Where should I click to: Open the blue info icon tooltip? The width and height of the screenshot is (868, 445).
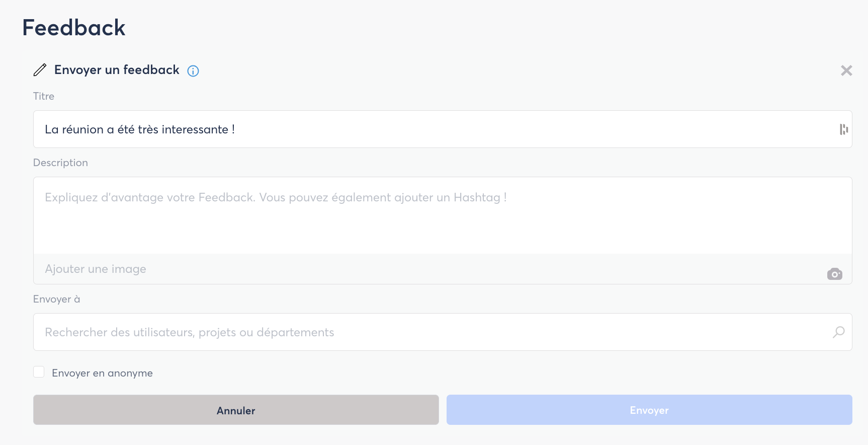pyautogui.click(x=193, y=71)
